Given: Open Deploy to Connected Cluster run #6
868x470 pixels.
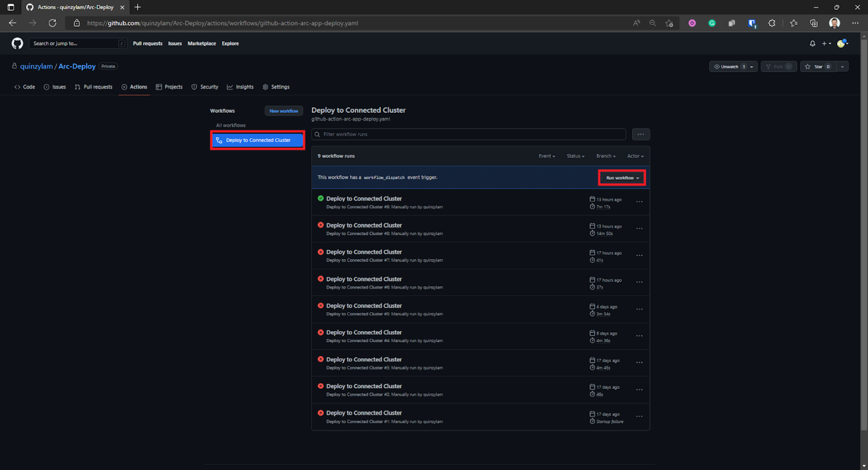Looking at the screenshot, I should click(364, 279).
